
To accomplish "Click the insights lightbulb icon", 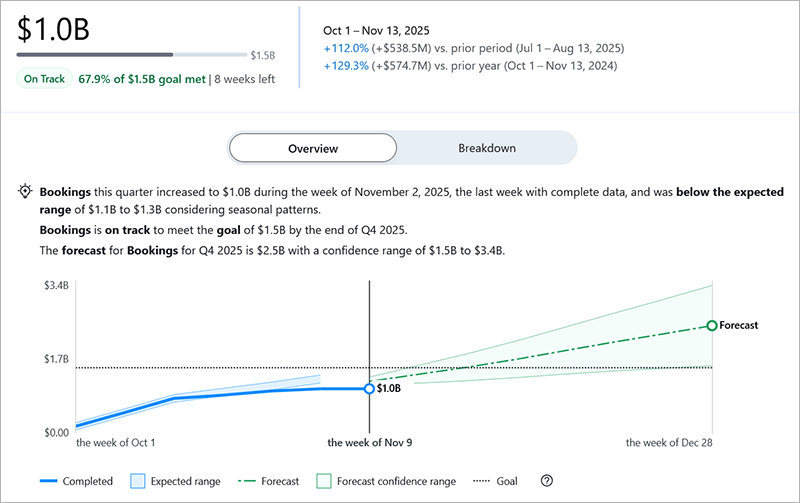I will point(25,190).
